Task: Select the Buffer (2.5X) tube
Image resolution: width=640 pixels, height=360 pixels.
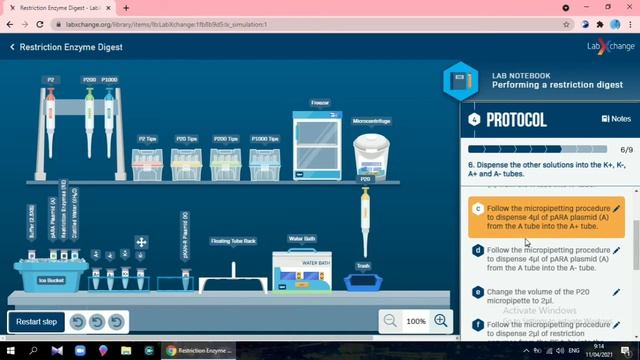Action: 31,255
